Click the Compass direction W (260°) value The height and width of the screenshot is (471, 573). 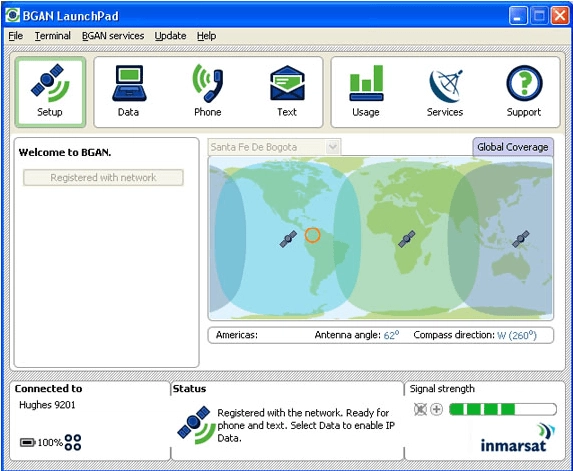[517, 335]
